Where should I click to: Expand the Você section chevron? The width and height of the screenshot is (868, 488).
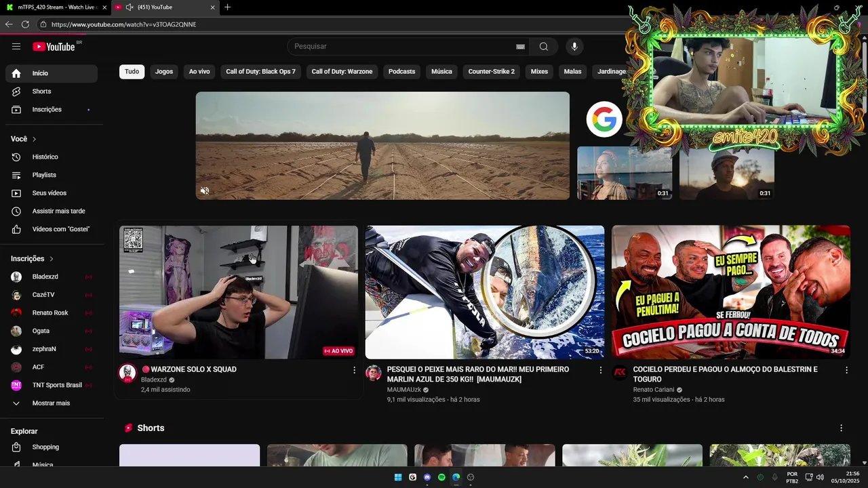[x=35, y=139]
